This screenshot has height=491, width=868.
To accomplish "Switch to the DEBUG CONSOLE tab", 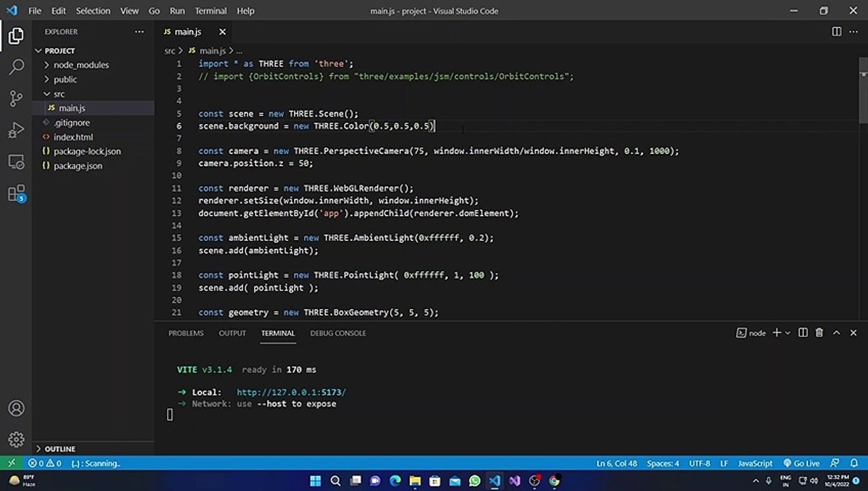I will click(x=338, y=333).
